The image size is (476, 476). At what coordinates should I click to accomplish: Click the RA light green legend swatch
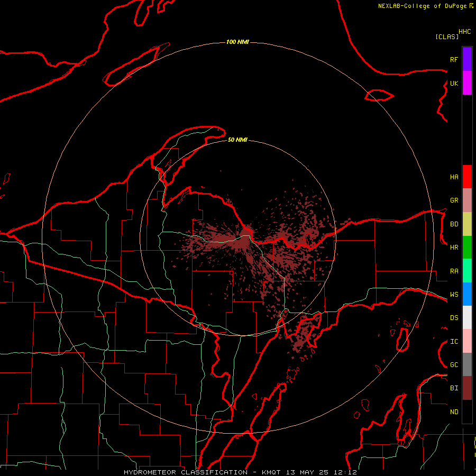pos(467,271)
